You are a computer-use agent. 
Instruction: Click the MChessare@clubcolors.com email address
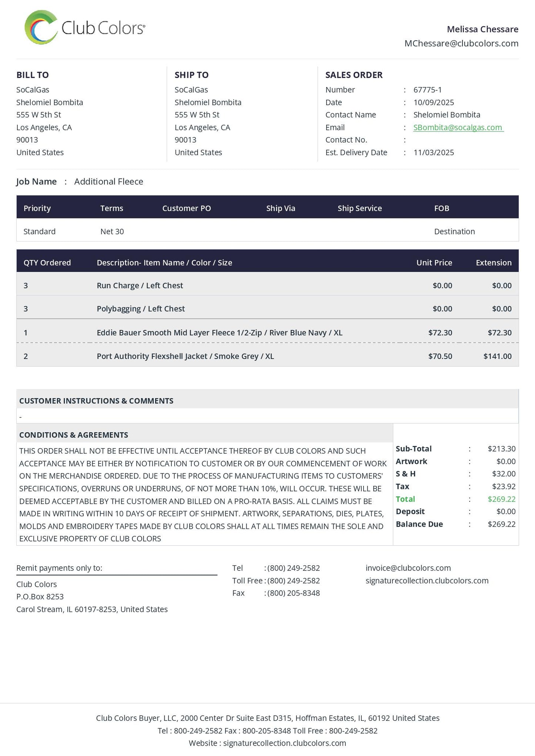coord(461,43)
